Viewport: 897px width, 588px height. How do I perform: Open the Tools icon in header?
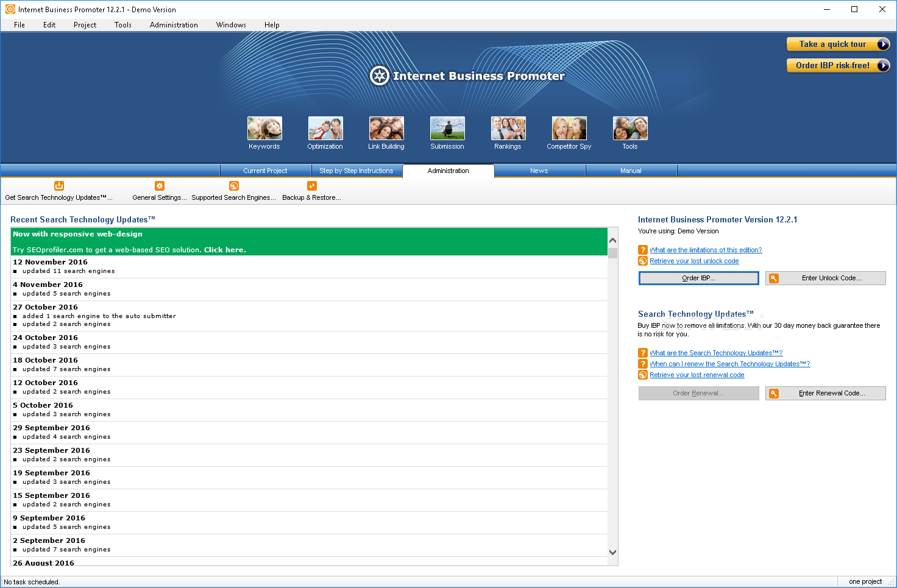[x=630, y=129]
